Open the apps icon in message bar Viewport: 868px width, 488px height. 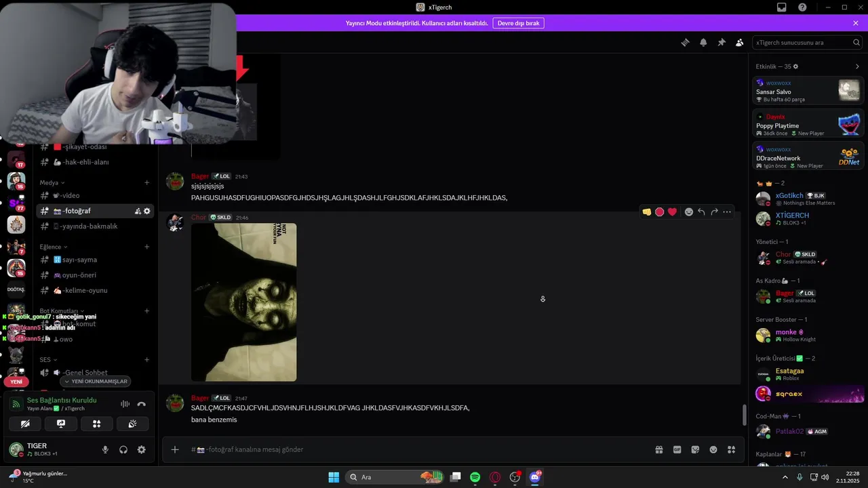click(x=731, y=449)
